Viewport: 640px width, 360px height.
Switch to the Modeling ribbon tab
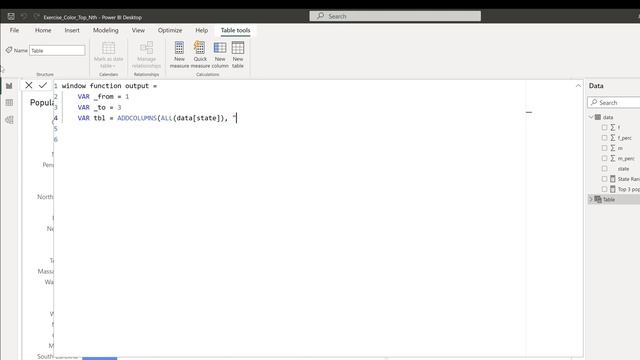coord(106,30)
